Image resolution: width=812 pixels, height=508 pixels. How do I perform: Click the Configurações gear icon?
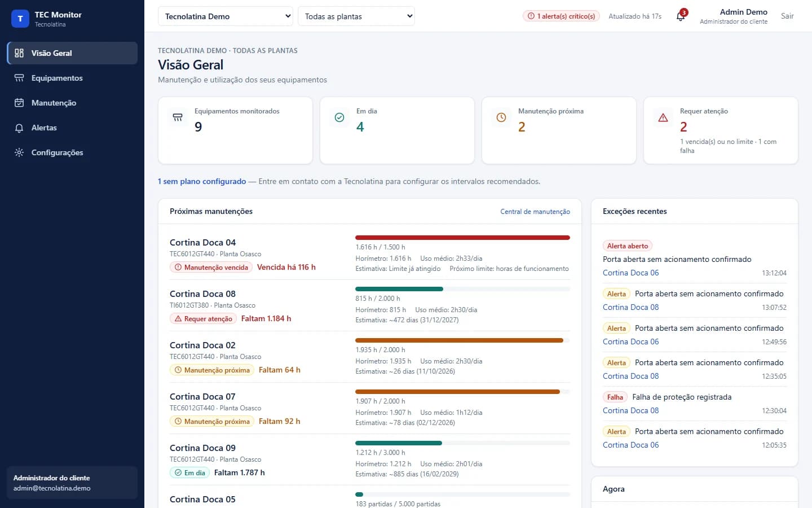pyautogui.click(x=19, y=152)
